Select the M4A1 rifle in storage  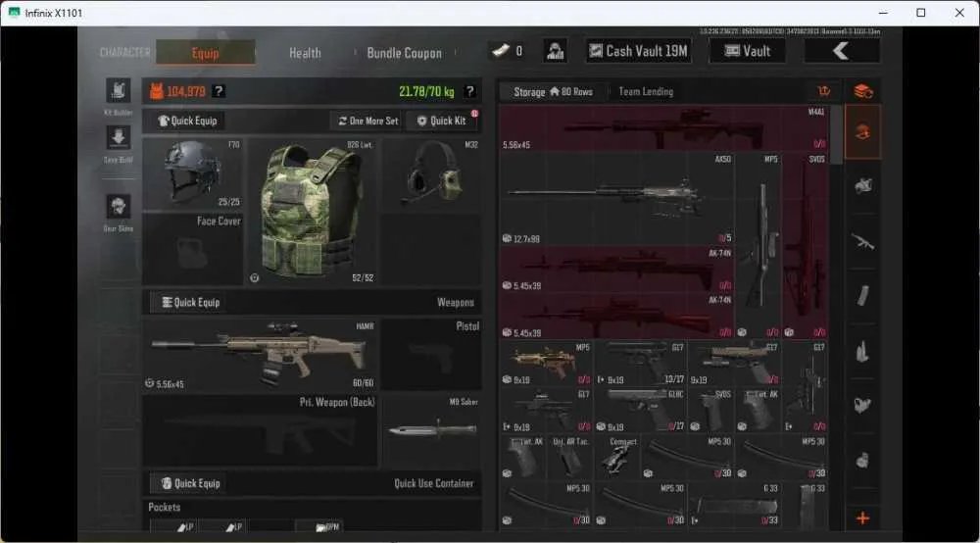(x=663, y=128)
